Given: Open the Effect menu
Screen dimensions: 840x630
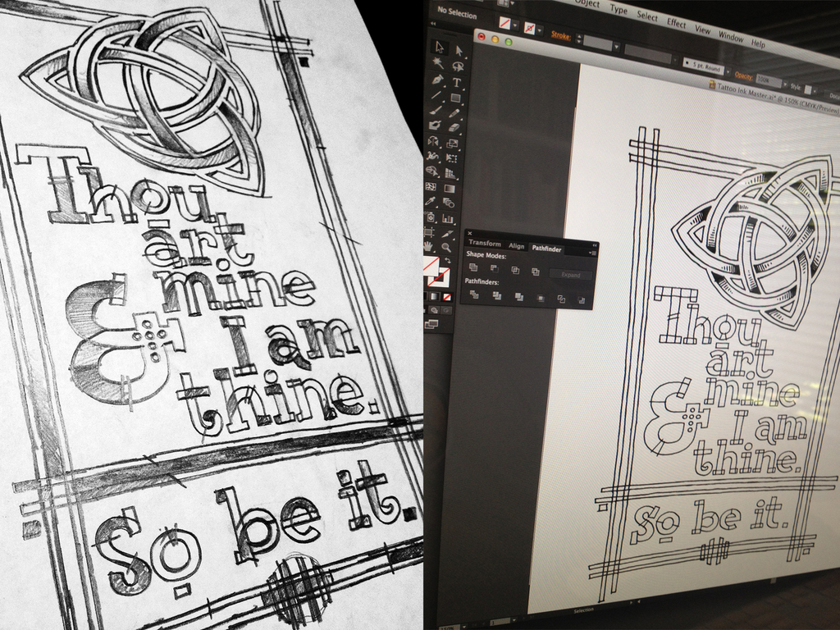Looking at the screenshot, I should [x=676, y=24].
